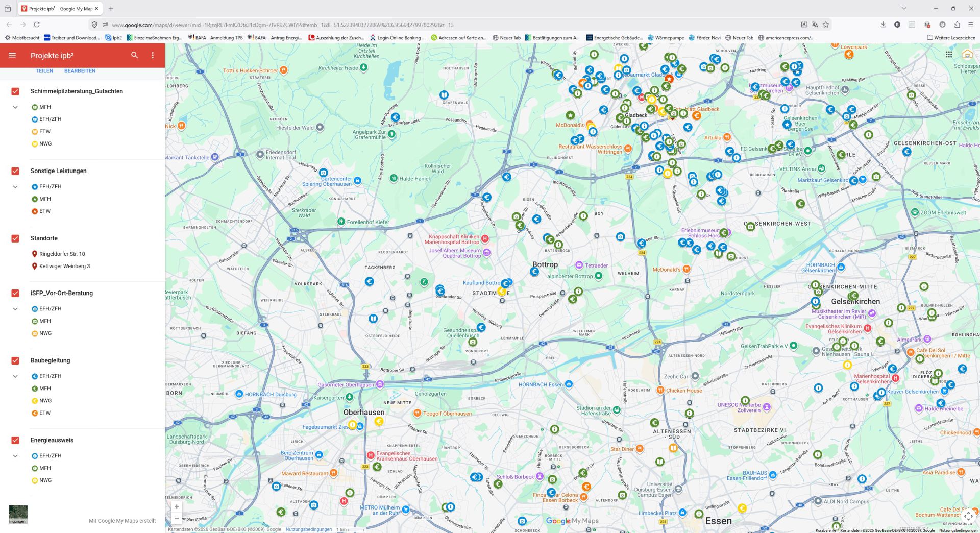Open the Google apps grid icon
Screen dimensions: 980x533
(x=949, y=55)
